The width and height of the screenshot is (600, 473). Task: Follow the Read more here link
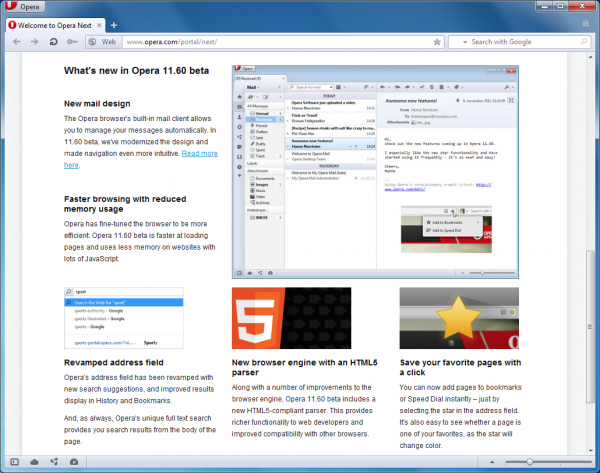tap(199, 153)
